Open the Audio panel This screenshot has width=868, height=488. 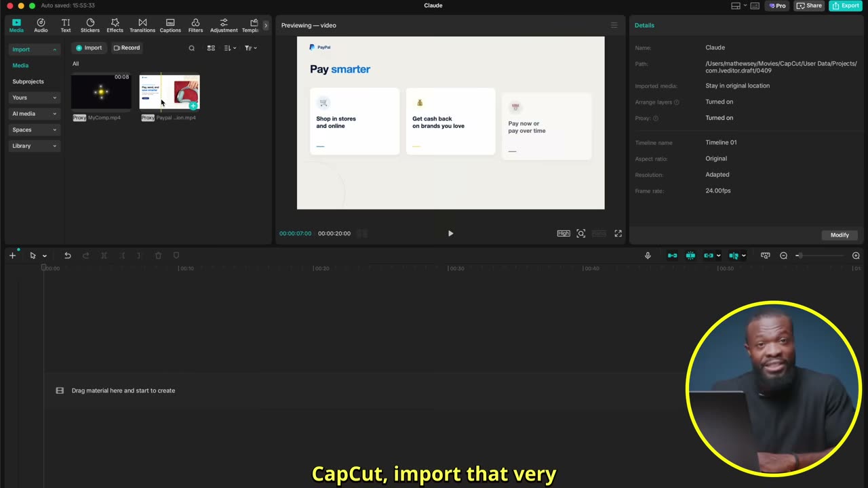click(41, 26)
